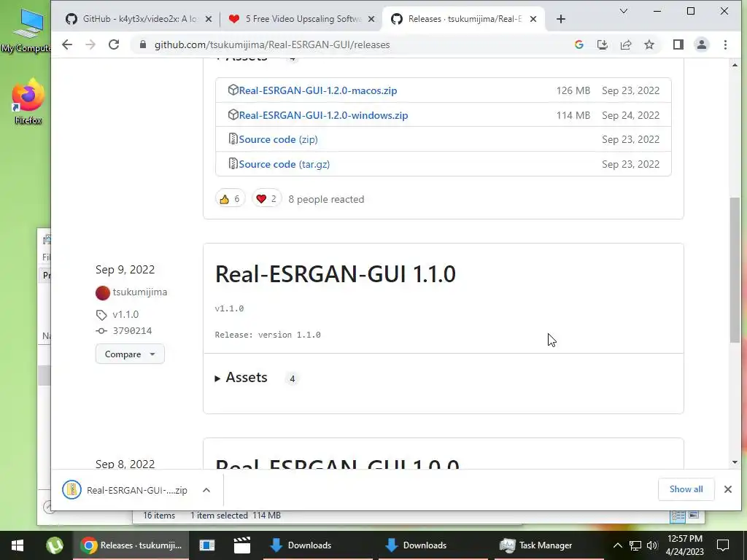Viewport: 747px width, 560px height.
Task: Open the Google icon in the address bar
Action: (x=578, y=44)
